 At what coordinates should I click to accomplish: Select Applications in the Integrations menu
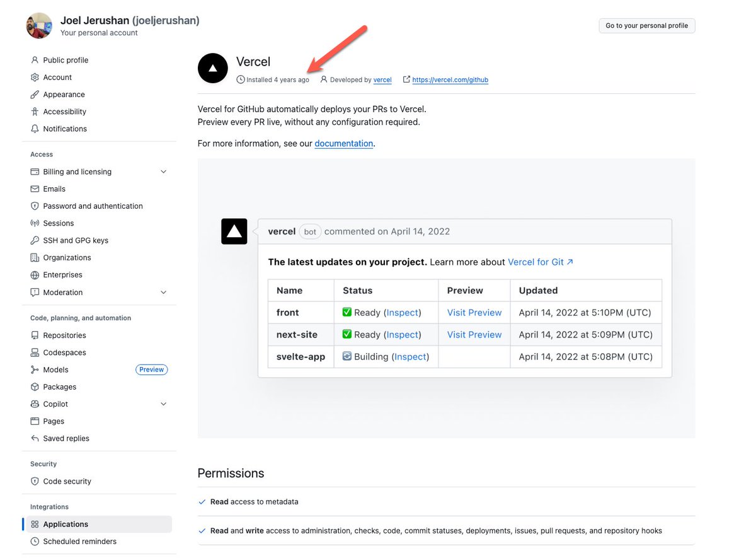tap(65, 524)
